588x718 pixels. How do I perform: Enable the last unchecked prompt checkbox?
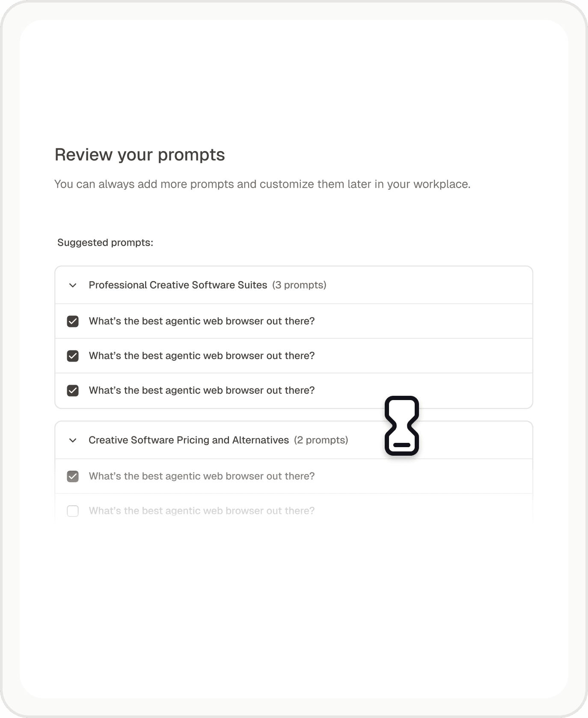click(x=72, y=510)
